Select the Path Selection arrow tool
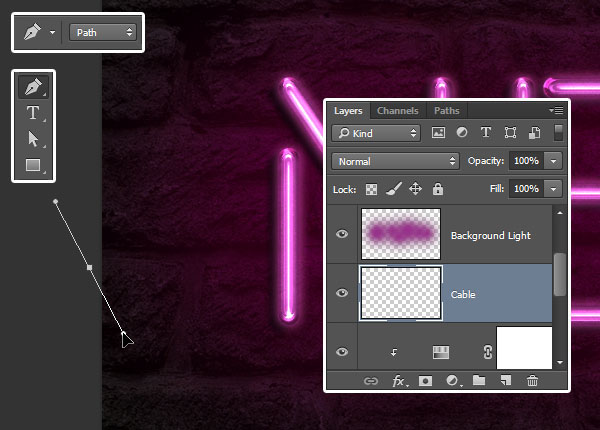This screenshot has width=600, height=430. (33, 139)
